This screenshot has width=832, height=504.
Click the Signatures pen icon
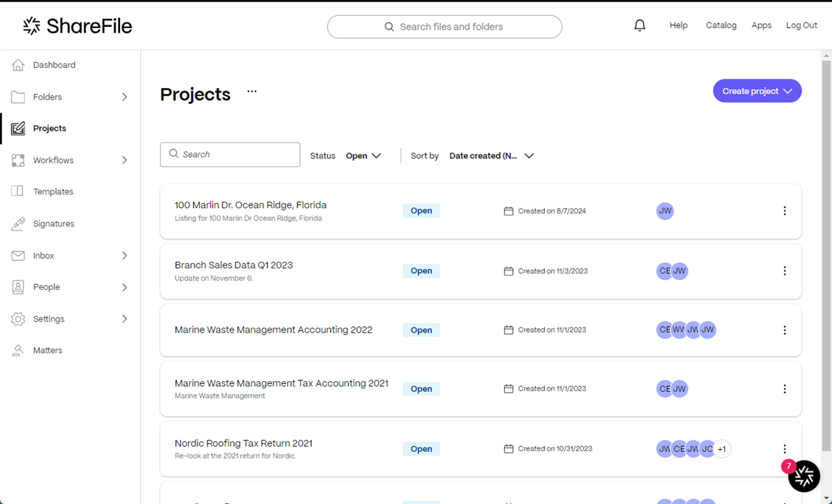17,223
